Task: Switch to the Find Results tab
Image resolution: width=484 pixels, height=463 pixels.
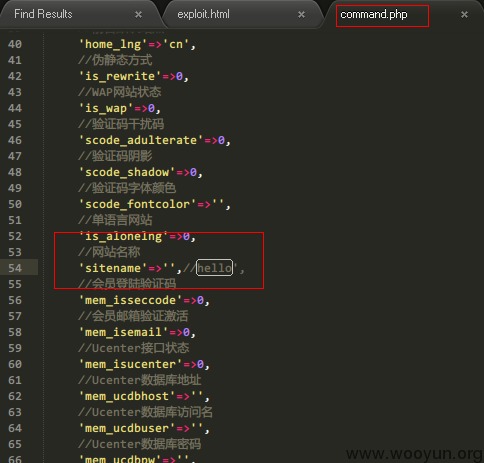Action: 43,14
